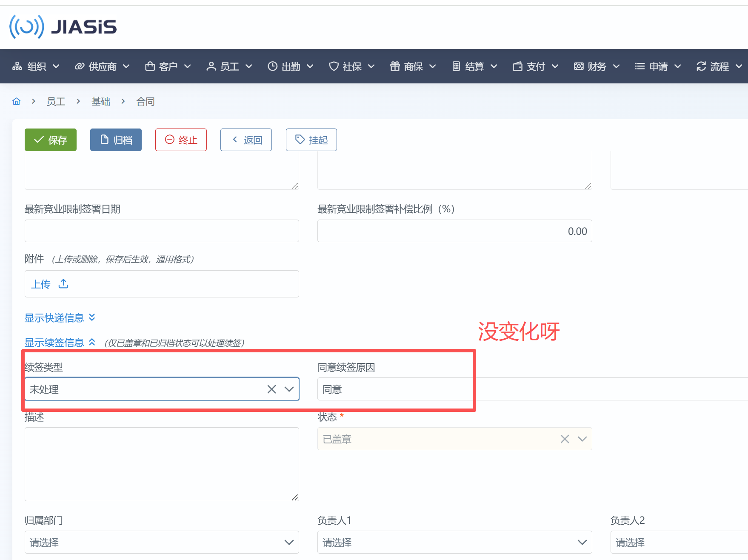Open the 组织 menu
The image size is (748, 560).
(36, 66)
